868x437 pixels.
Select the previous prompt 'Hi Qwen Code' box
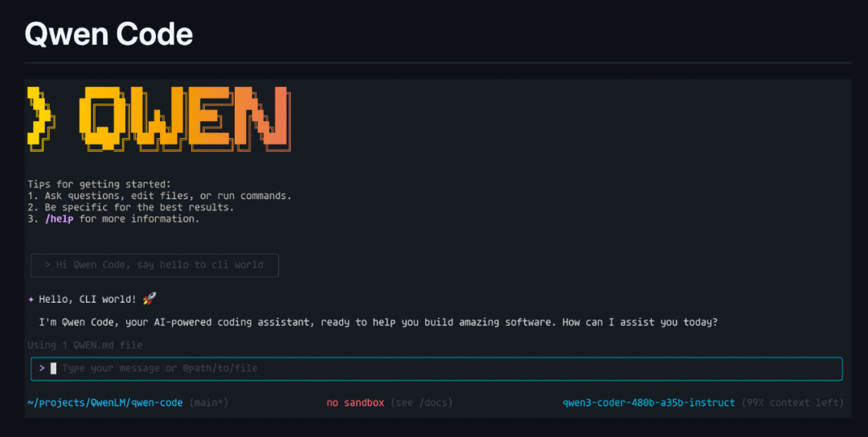point(154,265)
